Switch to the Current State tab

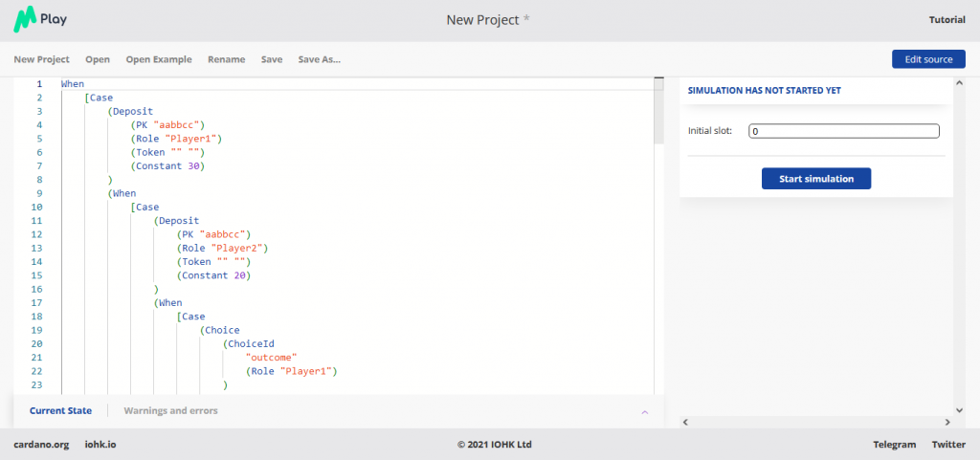tap(60, 410)
